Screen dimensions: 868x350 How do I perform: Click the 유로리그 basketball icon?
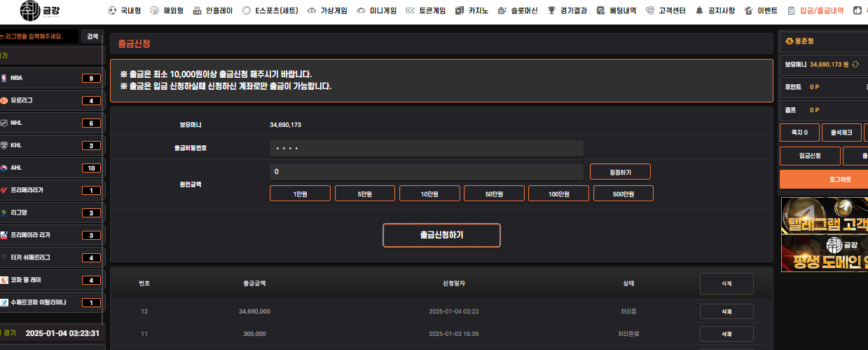(4, 100)
